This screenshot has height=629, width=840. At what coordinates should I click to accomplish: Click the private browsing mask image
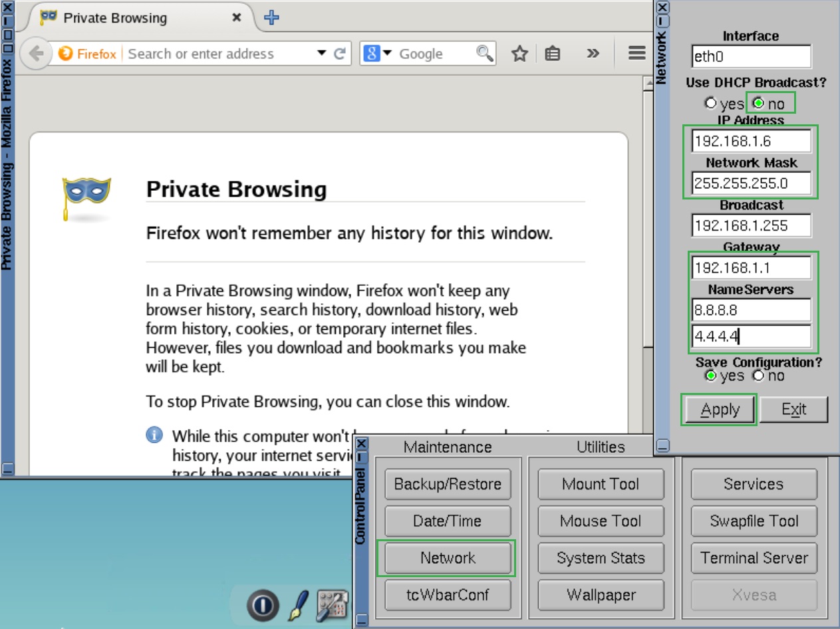[86, 197]
